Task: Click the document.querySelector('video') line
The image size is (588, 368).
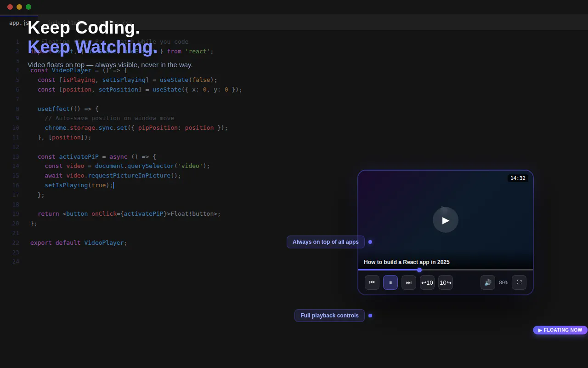Action: 127,166
